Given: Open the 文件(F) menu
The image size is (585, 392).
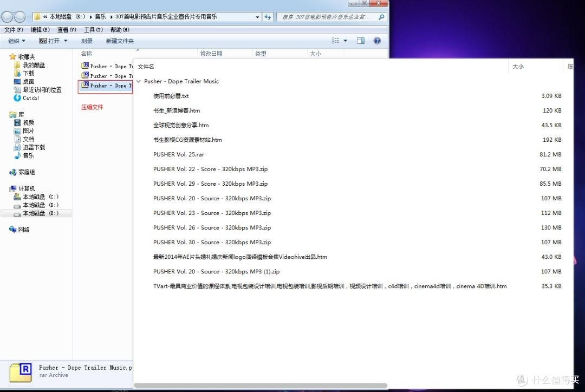Looking at the screenshot, I should pos(14,29).
